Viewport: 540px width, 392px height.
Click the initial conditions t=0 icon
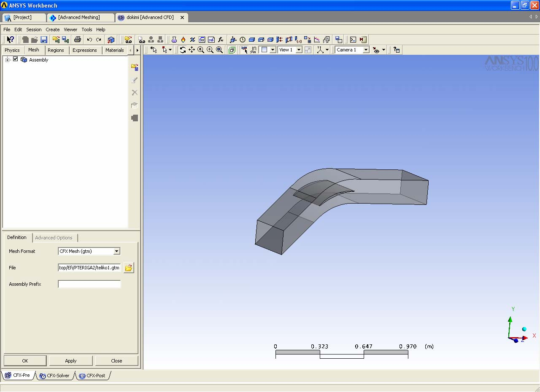click(298, 40)
